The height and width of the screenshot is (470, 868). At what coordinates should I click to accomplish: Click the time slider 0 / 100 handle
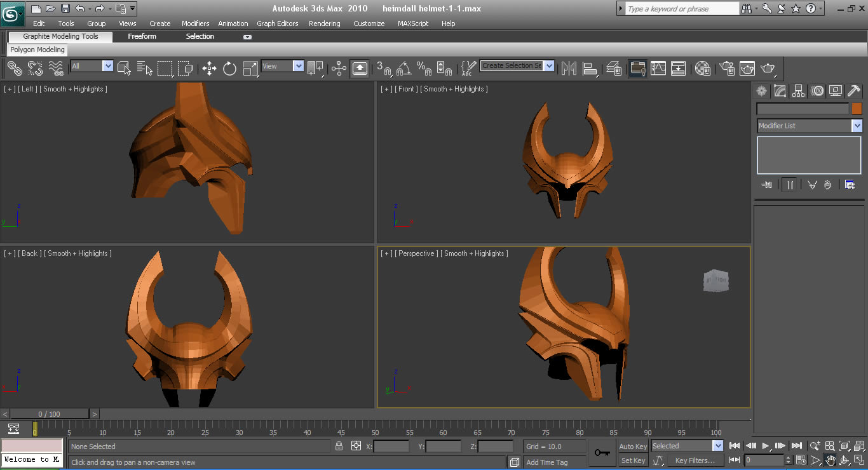tap(50, 414)
